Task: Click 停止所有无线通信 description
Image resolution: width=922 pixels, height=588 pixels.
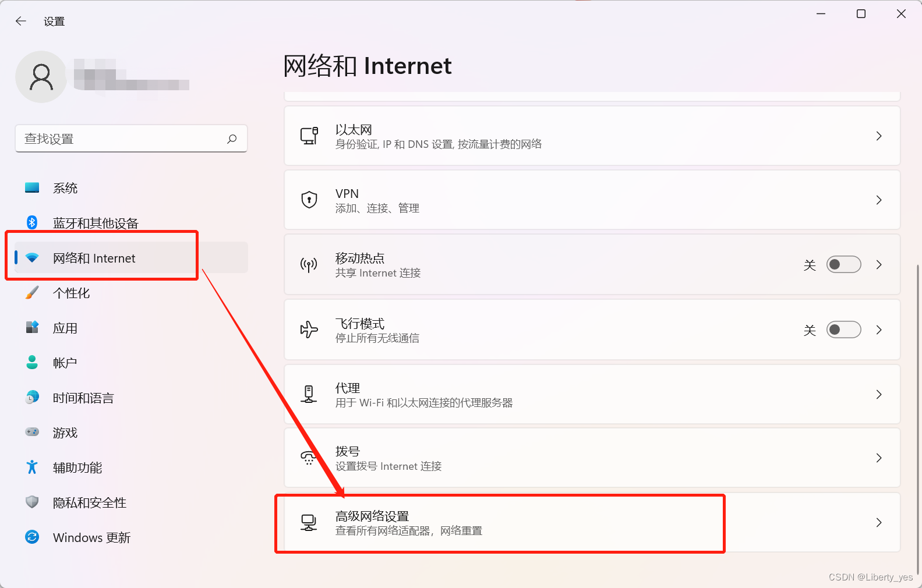Action: [x=377, y=338]
